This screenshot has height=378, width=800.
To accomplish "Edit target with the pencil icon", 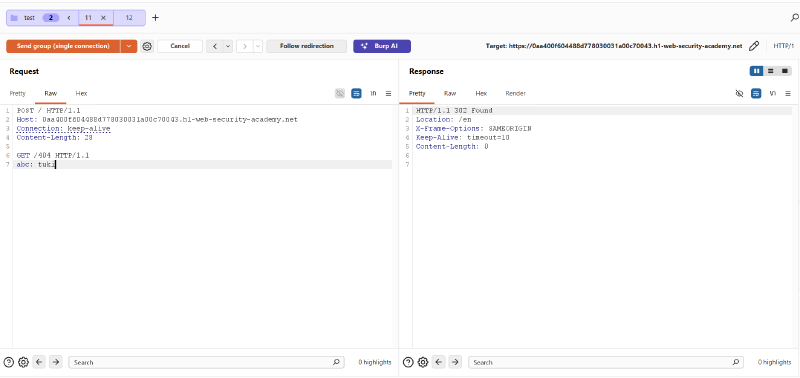I will coord(754,46).
